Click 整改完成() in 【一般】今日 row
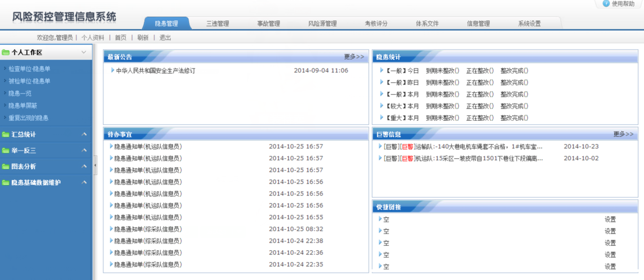Viewport: 644px width, 280px height. click(514, 71)
